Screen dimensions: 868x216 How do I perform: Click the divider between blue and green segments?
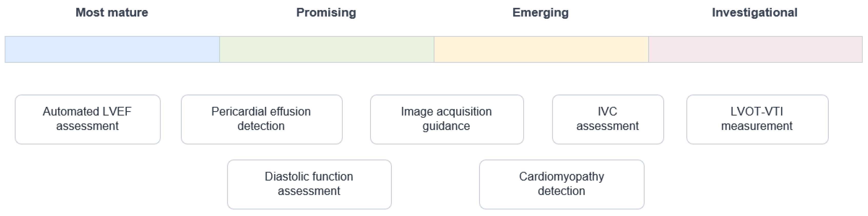pyautogui.click(x=219, y=49)
